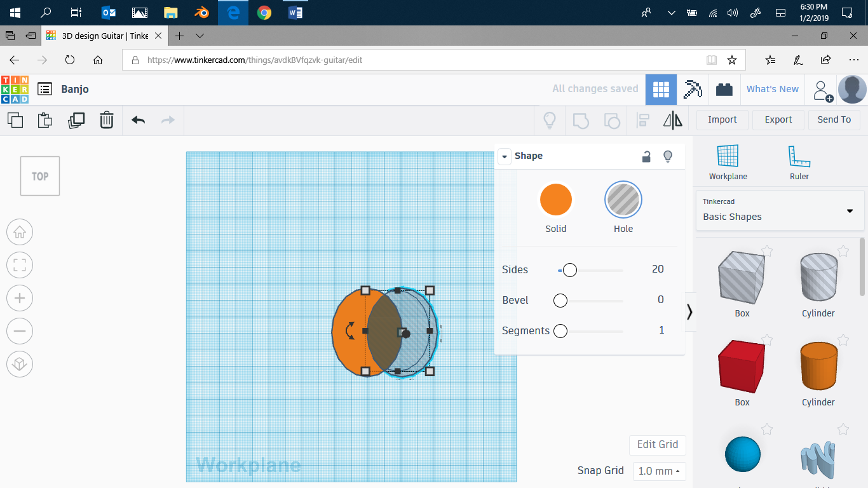Open Chrome from the taskbar
The height and width of the screenshot is (488, 868).
pyautogui.click(x=264, y=13)
